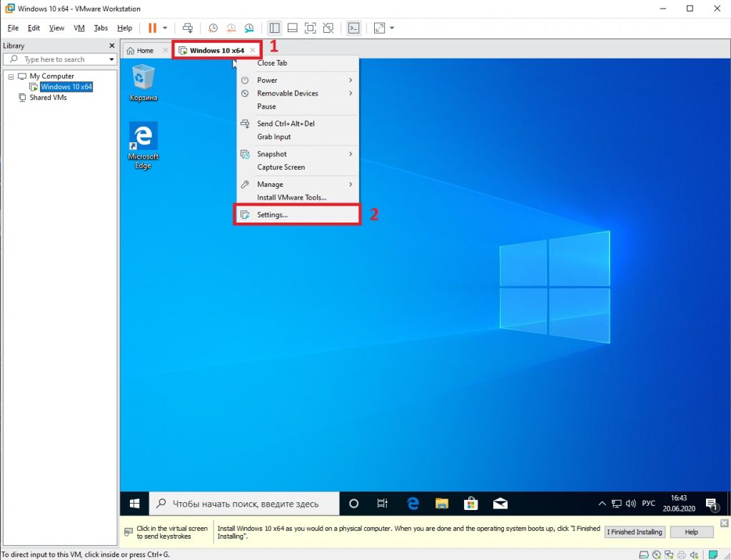Screen dimensions: 731x560
Task: Click the Send Ctrl+Alt+Del toolbar icon
Action: (x=188, y=28)
